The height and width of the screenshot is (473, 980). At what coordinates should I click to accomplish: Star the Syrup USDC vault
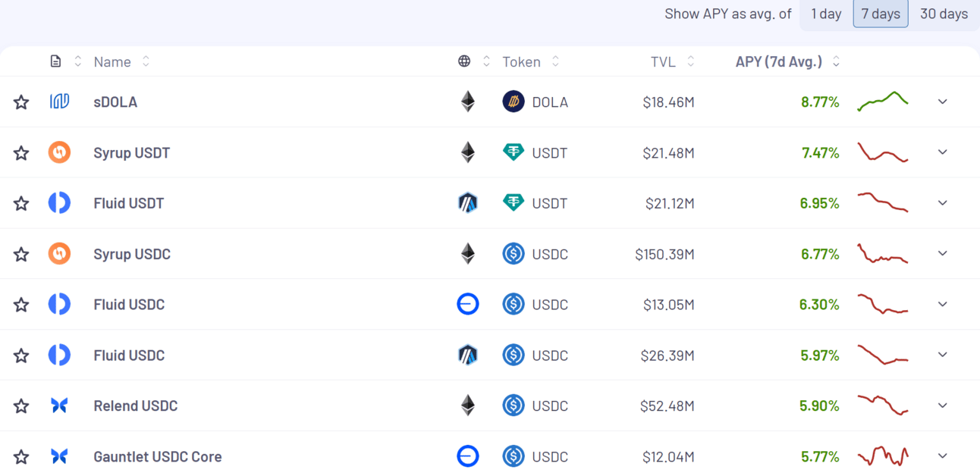click(x=21, y=254)
